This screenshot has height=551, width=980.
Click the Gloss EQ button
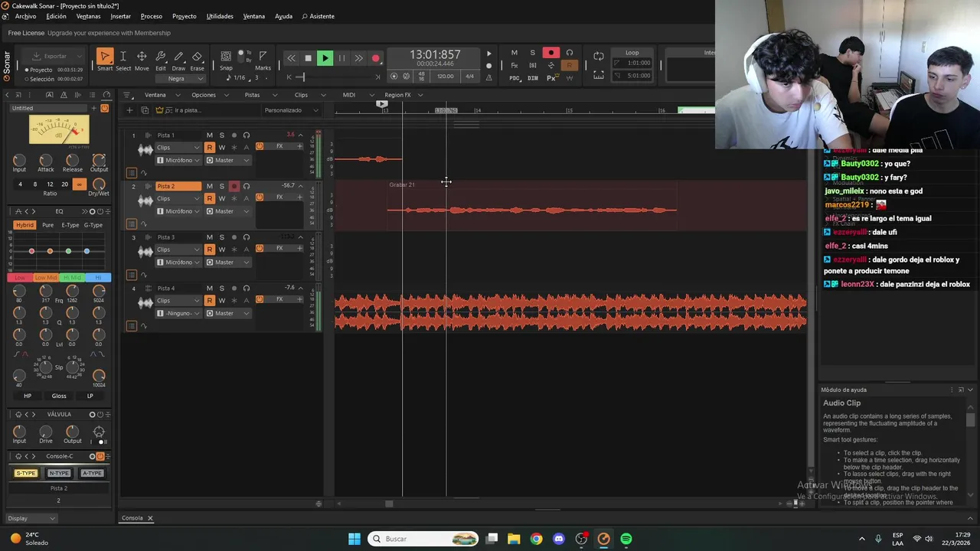(x=59, y=396)
